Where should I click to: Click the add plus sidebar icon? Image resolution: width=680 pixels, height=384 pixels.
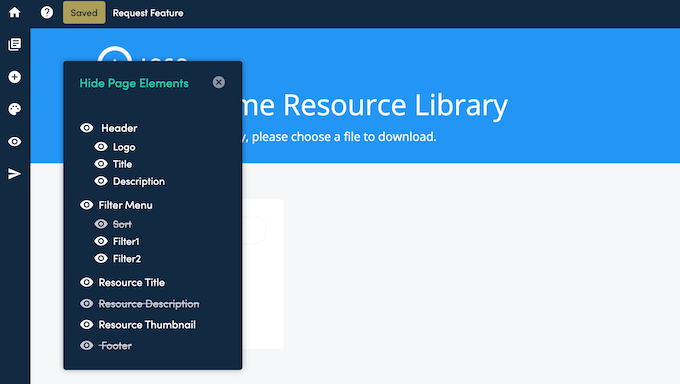[x=14, y=77]
